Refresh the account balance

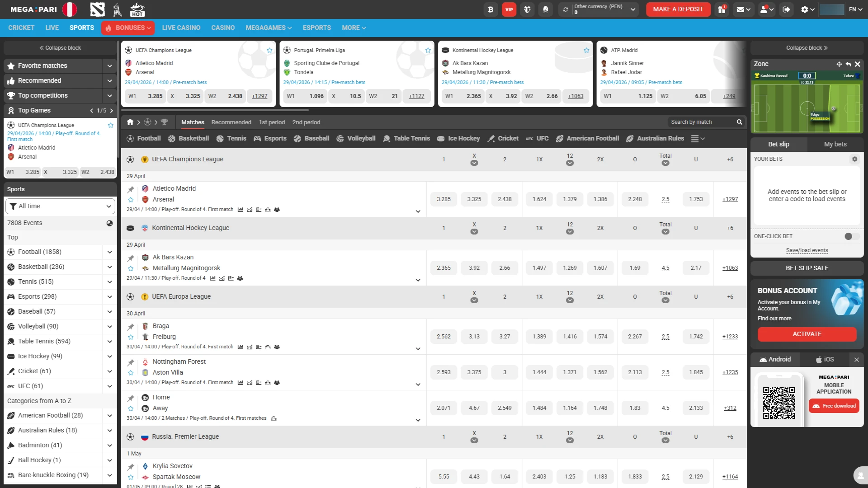click(565, 9)
